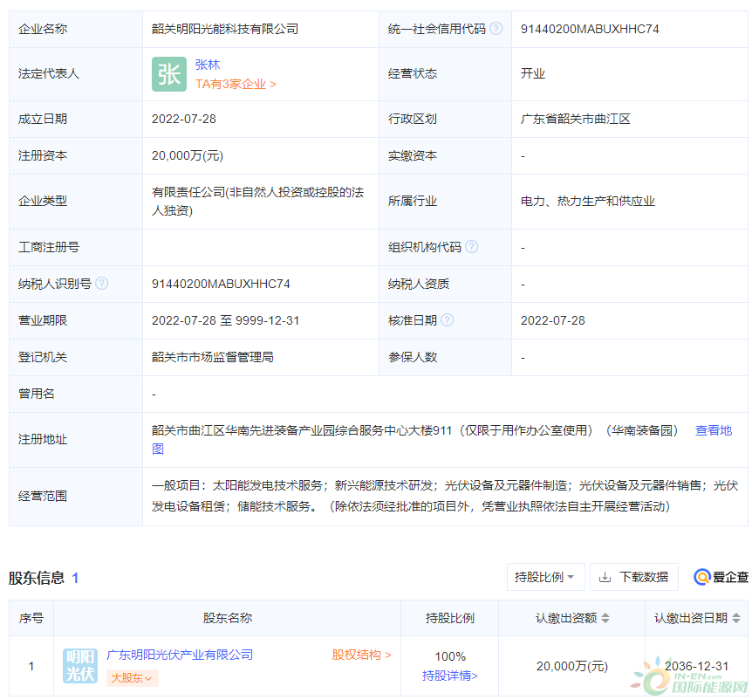Image resolution: width=752 pixels, height=700 pixels.
Task: Click the 明阳光伏 shareholder logo
Action: click(x=80, y=666)
